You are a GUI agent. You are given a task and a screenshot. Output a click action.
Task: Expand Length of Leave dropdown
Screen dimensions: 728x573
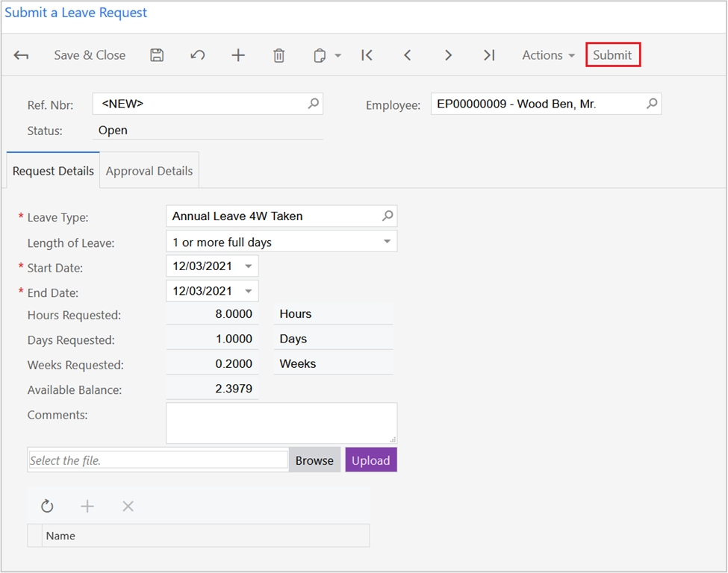(387, 241)
